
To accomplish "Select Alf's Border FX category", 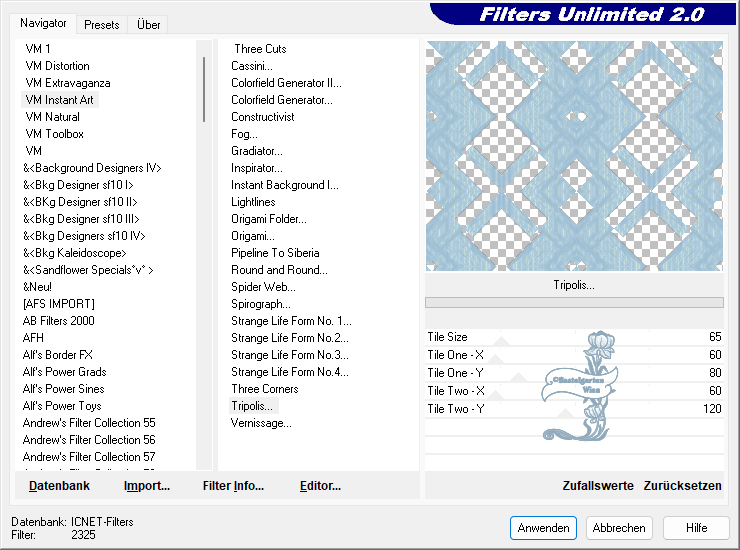I will tap(58, 355).
